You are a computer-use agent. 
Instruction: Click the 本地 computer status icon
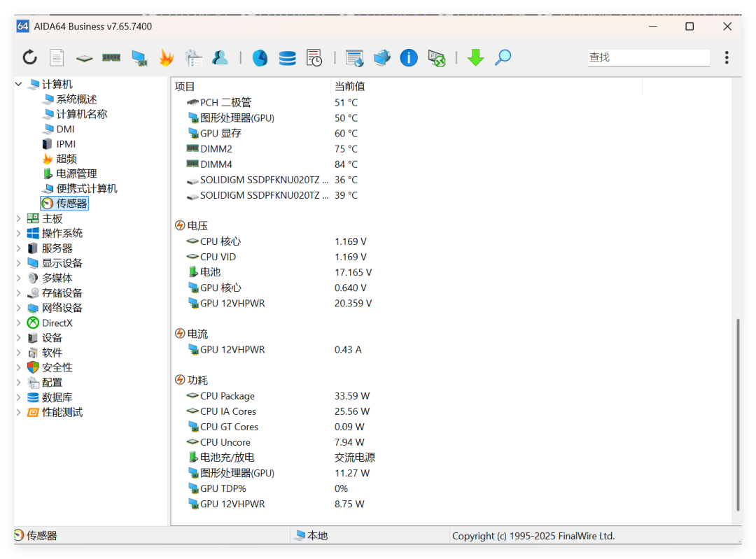pos(300,535)
